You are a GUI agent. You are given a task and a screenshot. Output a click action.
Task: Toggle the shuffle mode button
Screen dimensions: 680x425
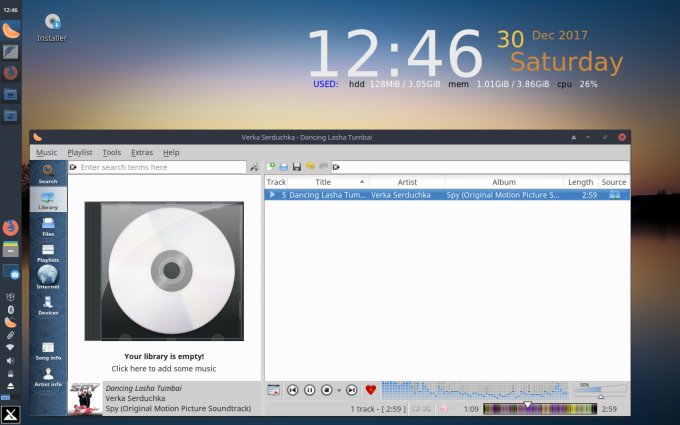point(427,409)
